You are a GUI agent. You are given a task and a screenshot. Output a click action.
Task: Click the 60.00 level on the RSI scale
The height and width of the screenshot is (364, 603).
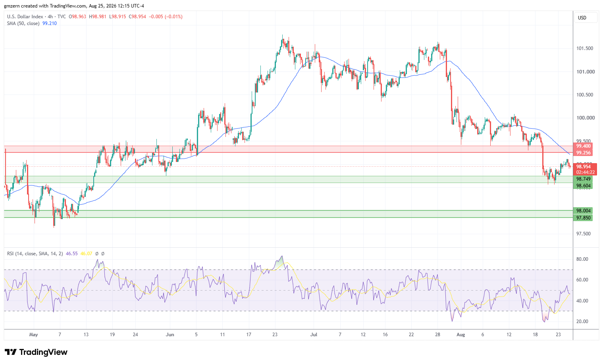click(582, 280)
